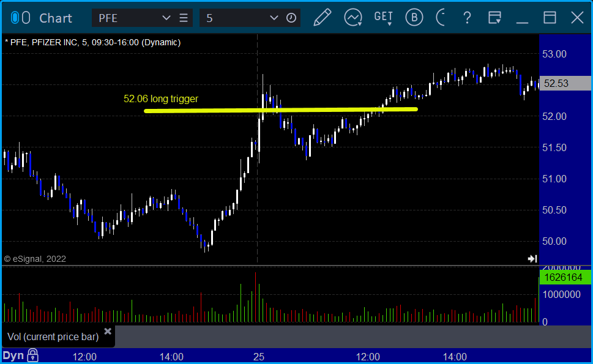Open the page layout dropdown icon
Viewport: 593px width, 364px height.
[x=494, y=18]
